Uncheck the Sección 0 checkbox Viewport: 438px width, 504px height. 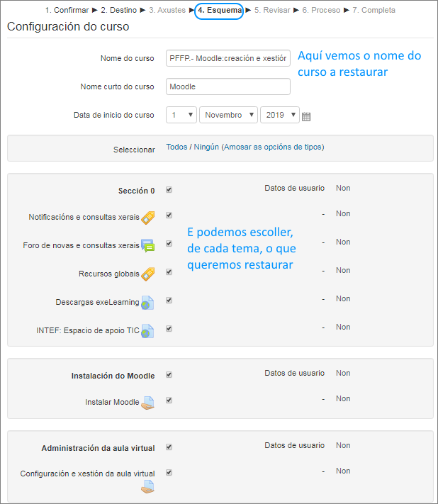169,190
